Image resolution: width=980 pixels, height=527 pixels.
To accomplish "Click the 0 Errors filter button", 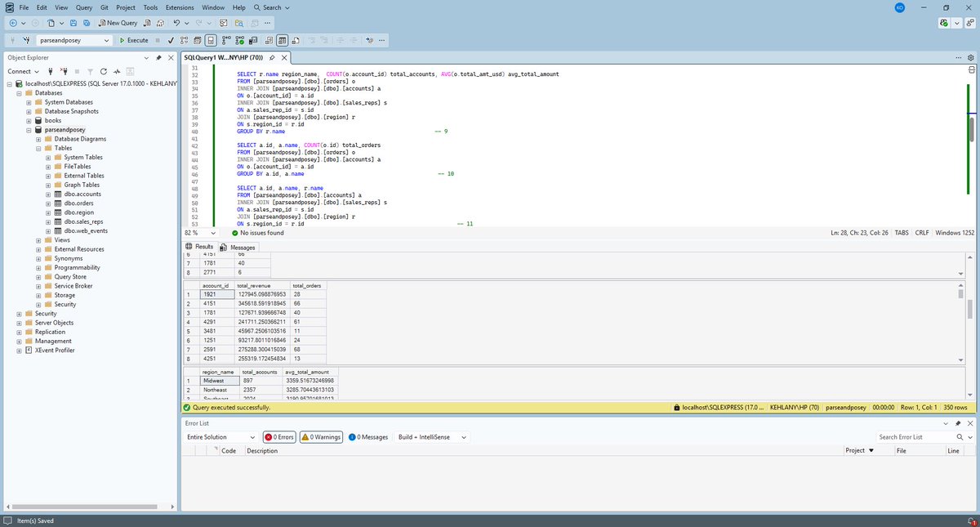I will tap(278, 437).
